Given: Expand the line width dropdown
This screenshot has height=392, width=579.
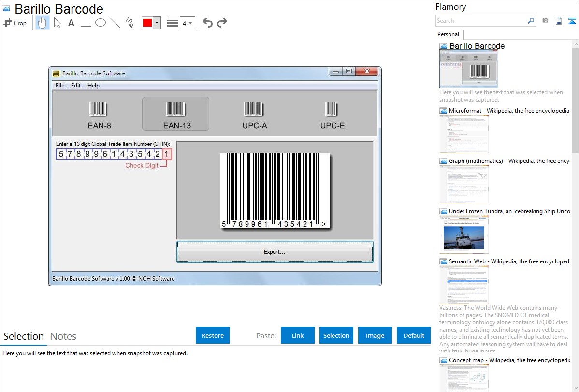Looking at the screenshot, I should point(187,23).
